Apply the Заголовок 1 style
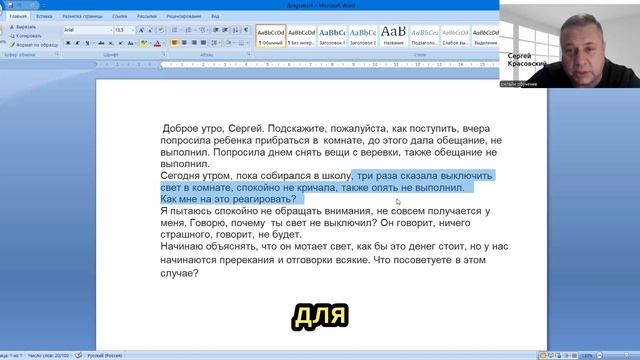Viewport: 640px width, 360px height. coord(332,36)
